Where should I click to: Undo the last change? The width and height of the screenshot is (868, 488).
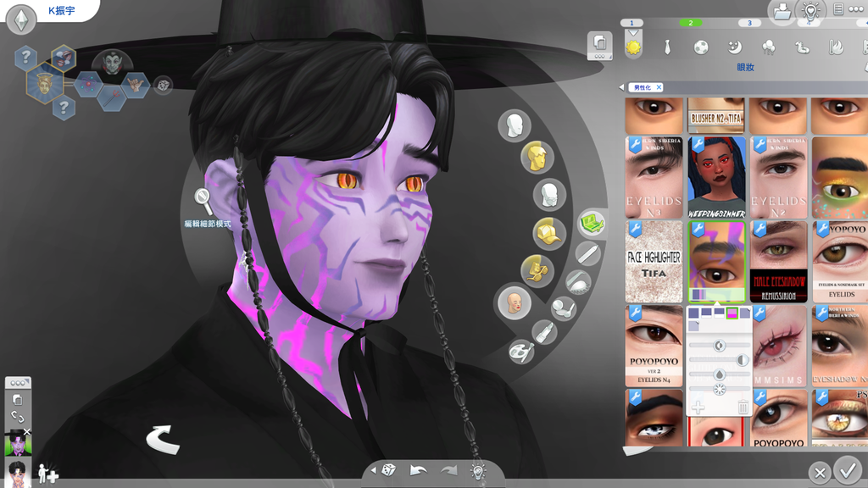(418, 470)
